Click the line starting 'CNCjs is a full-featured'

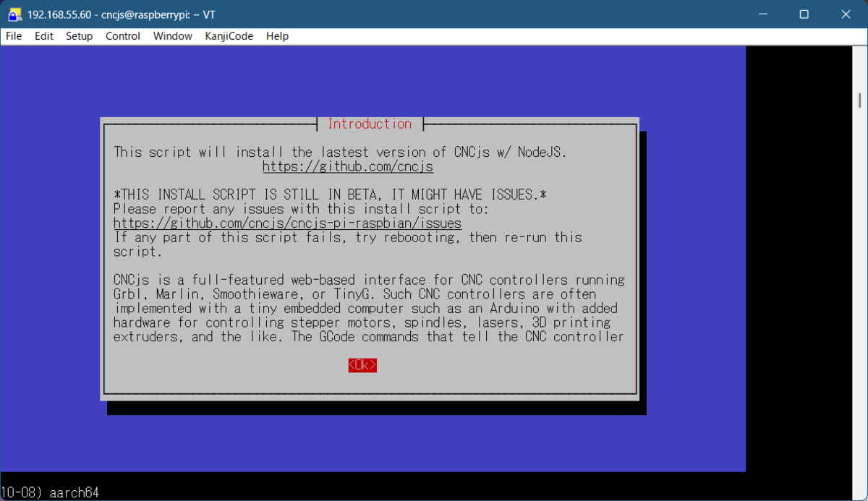[x=369, y=280]
